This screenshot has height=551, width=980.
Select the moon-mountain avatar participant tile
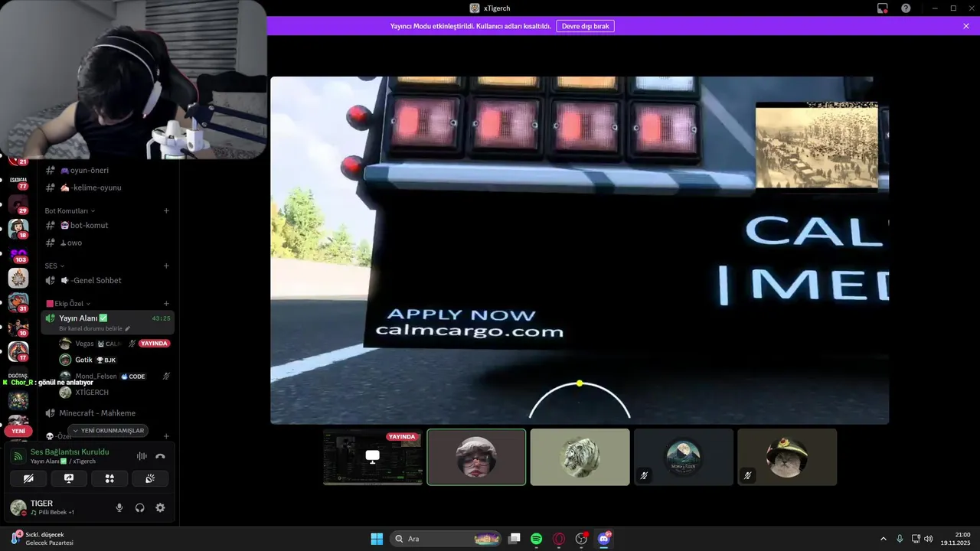[684, 457]
